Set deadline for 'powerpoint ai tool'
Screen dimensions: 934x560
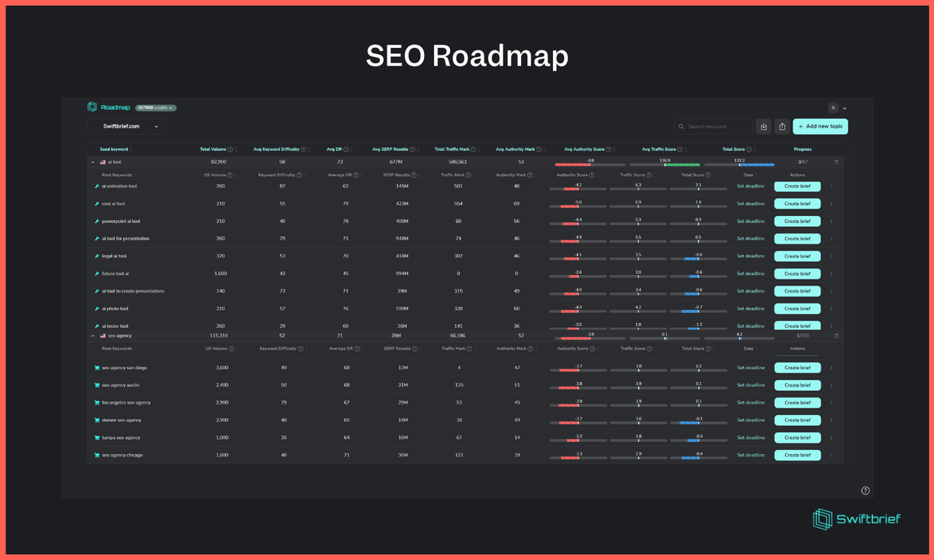coord(750,221)
